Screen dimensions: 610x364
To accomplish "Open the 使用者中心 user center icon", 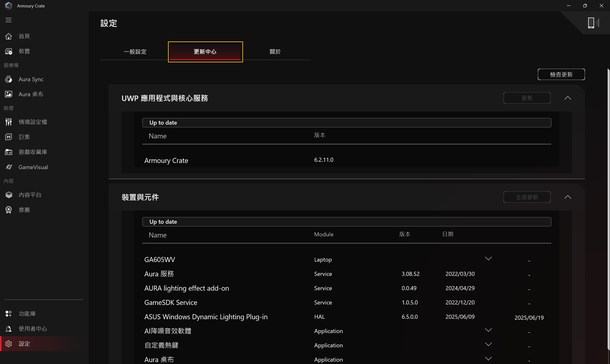I will (x=9, y=329).
